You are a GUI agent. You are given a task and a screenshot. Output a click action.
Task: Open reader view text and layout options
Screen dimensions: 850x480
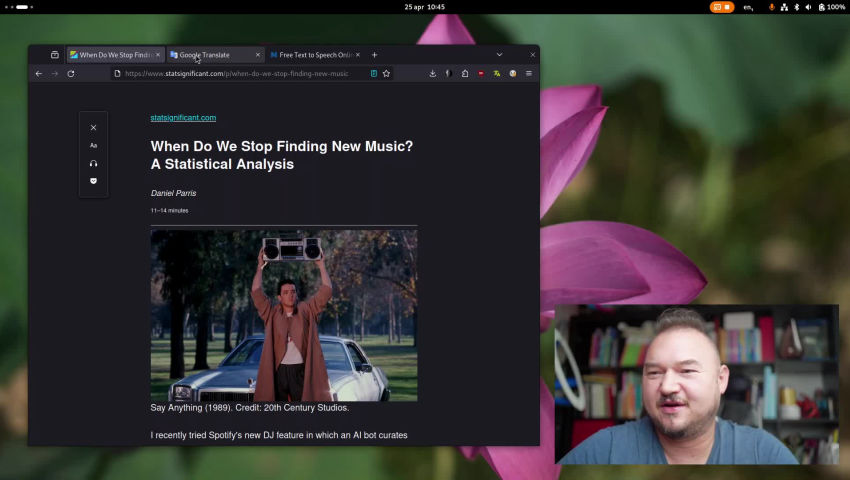pos(93,145)
